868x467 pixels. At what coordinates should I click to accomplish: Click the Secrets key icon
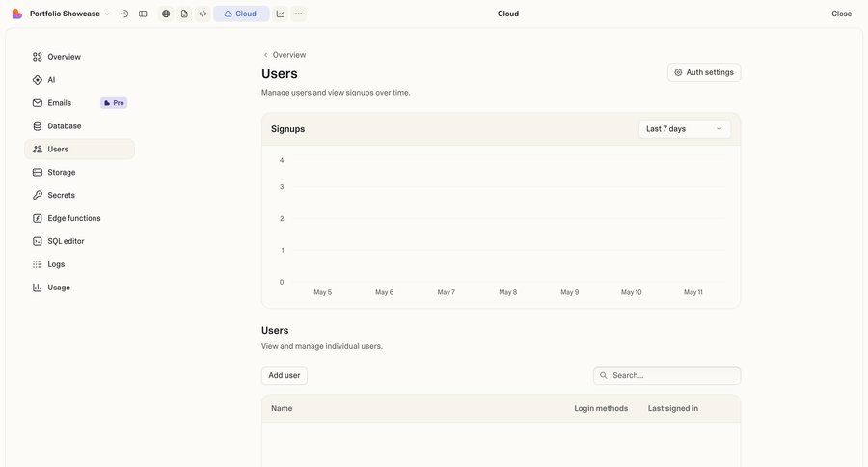tap(37, 196)
